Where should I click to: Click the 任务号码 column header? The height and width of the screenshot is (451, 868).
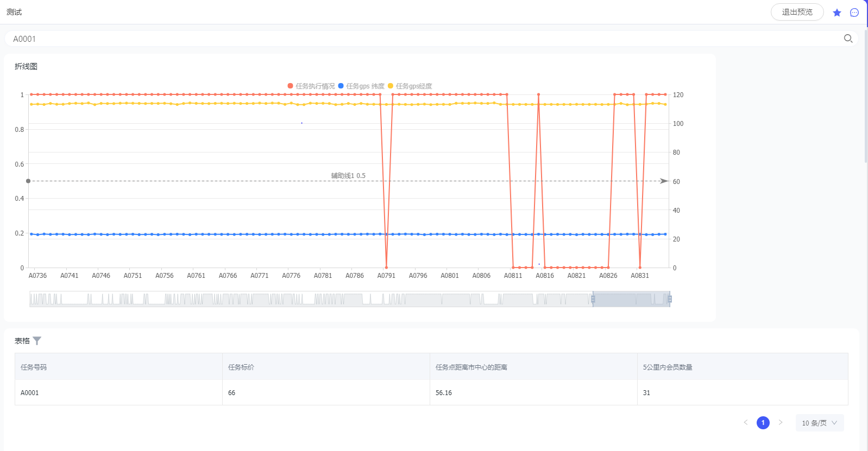tap(34, 367)
